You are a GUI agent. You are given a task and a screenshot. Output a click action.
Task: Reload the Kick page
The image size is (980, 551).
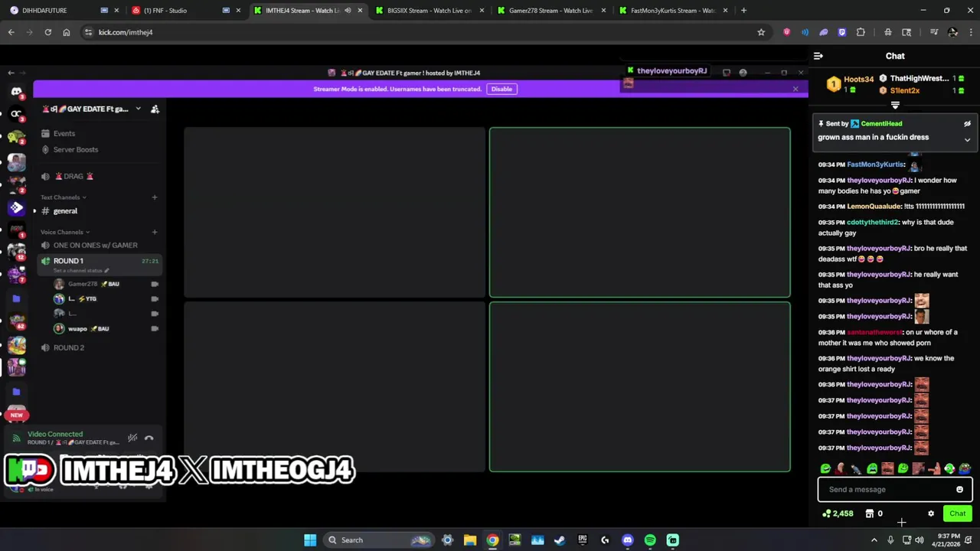[x=47, y=32]
